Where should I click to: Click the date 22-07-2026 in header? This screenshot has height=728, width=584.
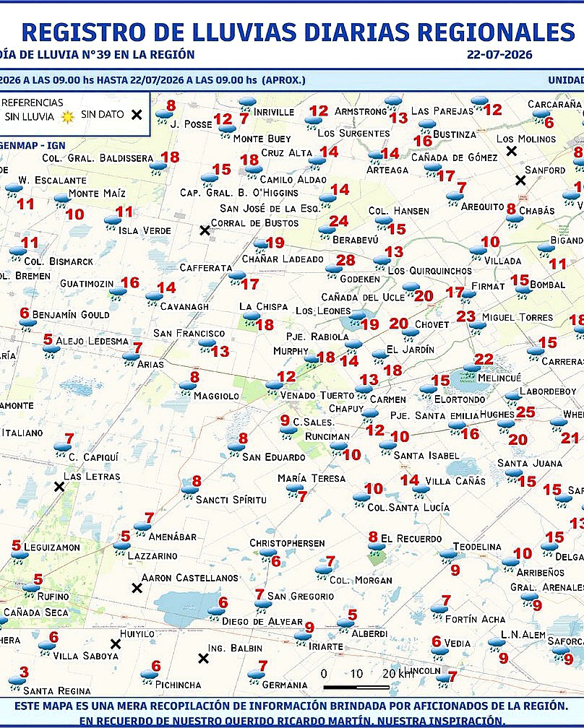pos(499,54)
